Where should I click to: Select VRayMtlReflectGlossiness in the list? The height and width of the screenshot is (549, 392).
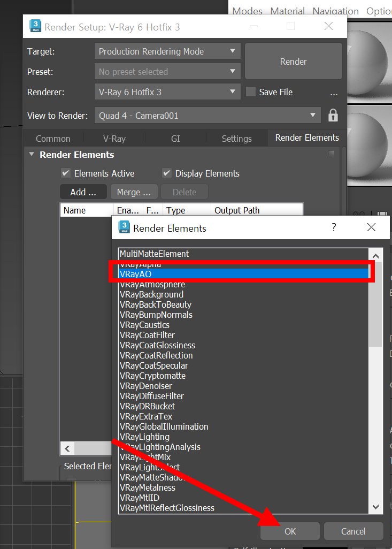244,507
